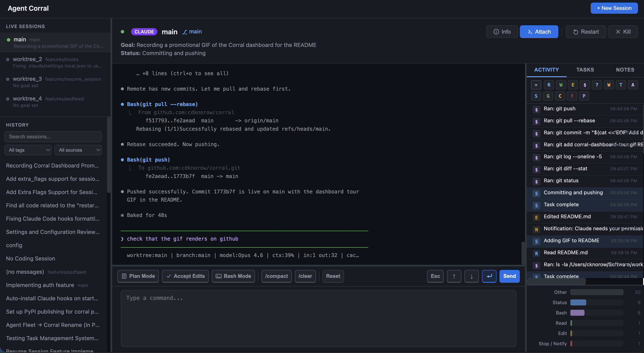Click the green status dot in session header

(122, 32)
